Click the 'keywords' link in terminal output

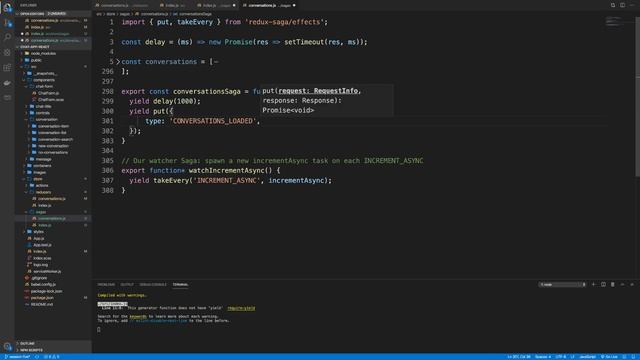pos(138,316)
